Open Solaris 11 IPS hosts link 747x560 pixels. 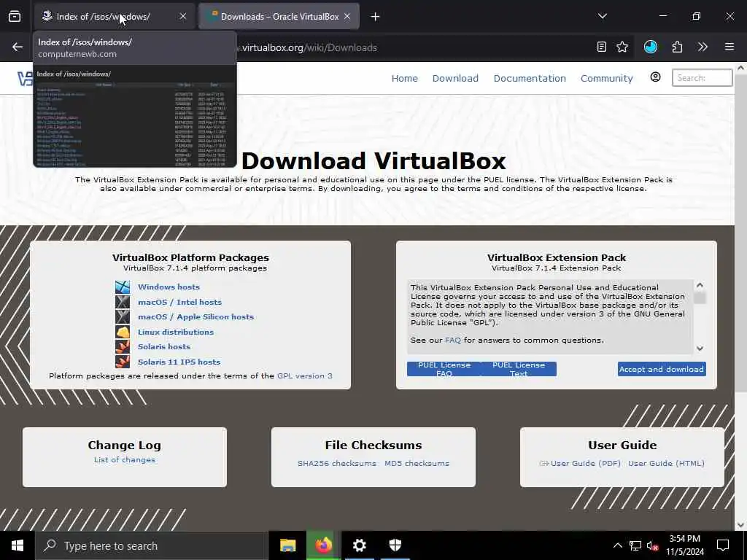click(x=179, y=362)
